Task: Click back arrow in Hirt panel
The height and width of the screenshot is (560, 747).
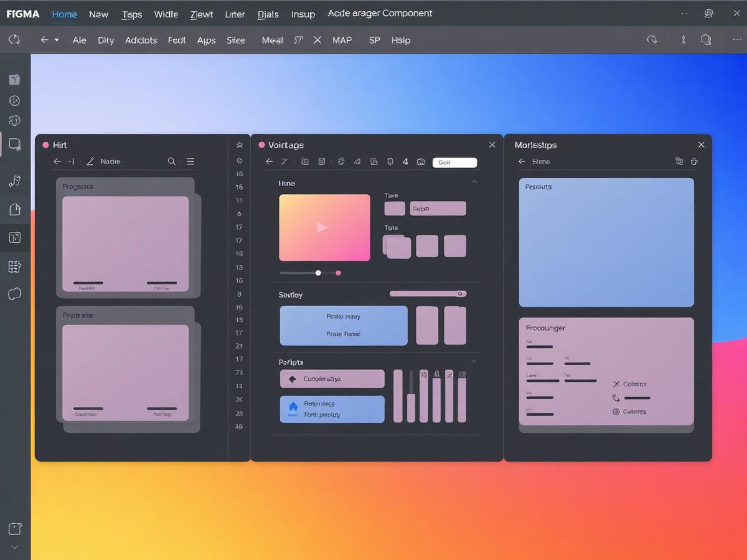Action: 57,161
